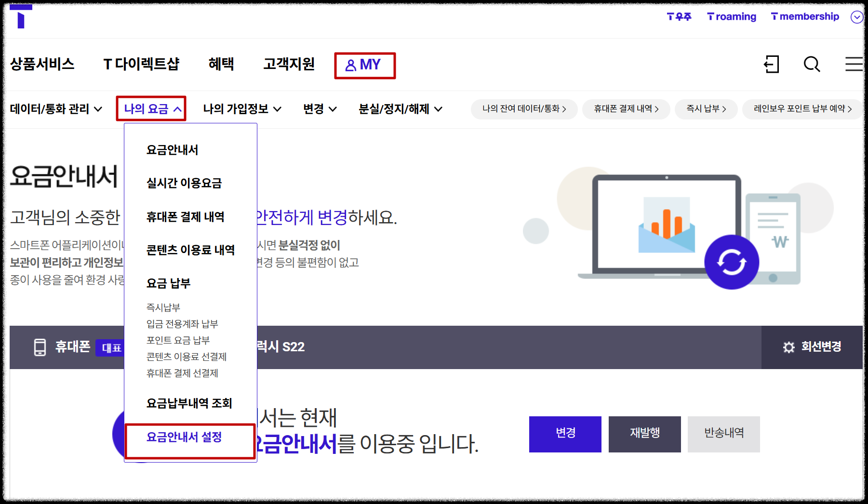Expand 데이터/통화 관리 dropdown

[x=56, y=109]
